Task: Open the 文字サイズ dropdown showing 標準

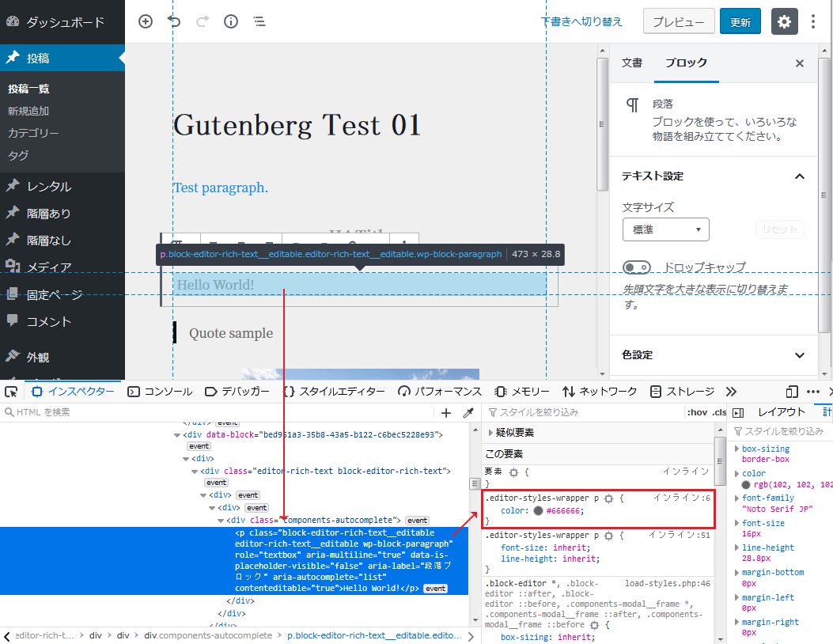Action: pyautogui.click(x=665, y=229)
